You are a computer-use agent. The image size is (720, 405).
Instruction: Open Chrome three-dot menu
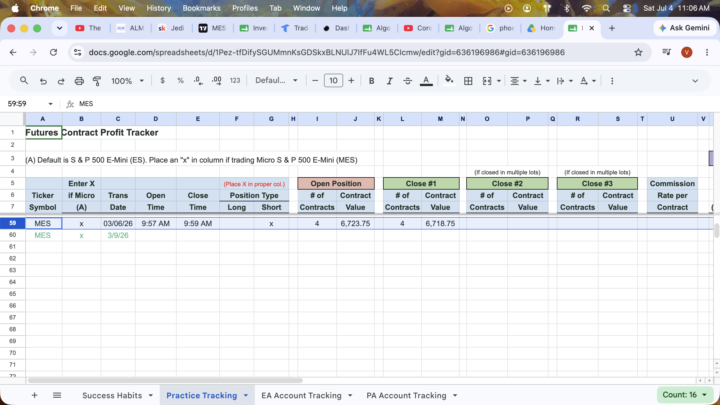(x=707, y=52)
